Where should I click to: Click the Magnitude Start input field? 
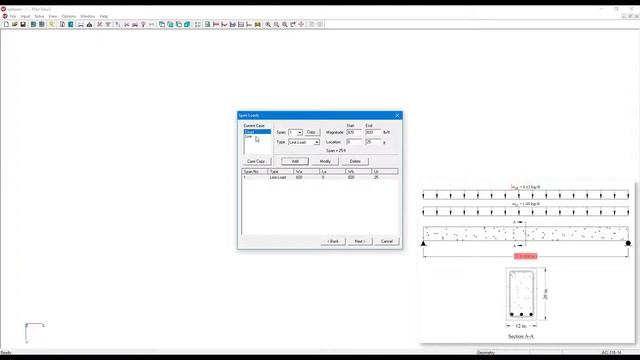[354, 133]
